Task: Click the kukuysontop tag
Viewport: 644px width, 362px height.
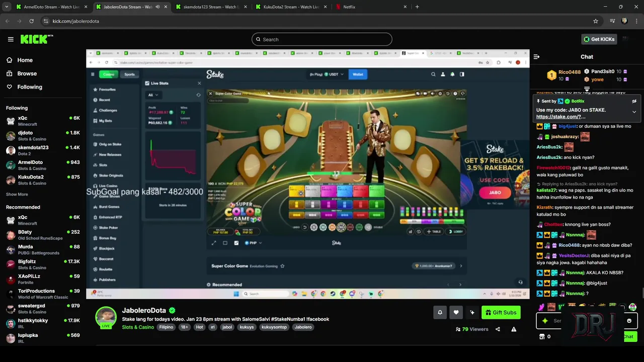Action: (274, 327)
